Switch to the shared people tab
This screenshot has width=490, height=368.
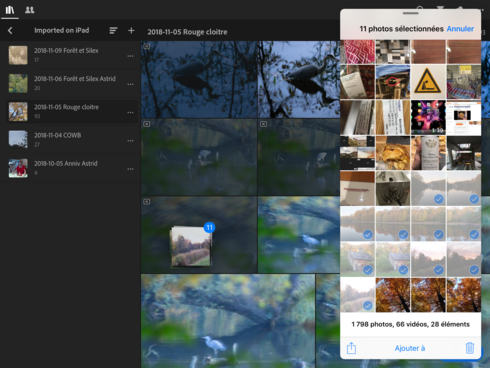tap(30, 10)
